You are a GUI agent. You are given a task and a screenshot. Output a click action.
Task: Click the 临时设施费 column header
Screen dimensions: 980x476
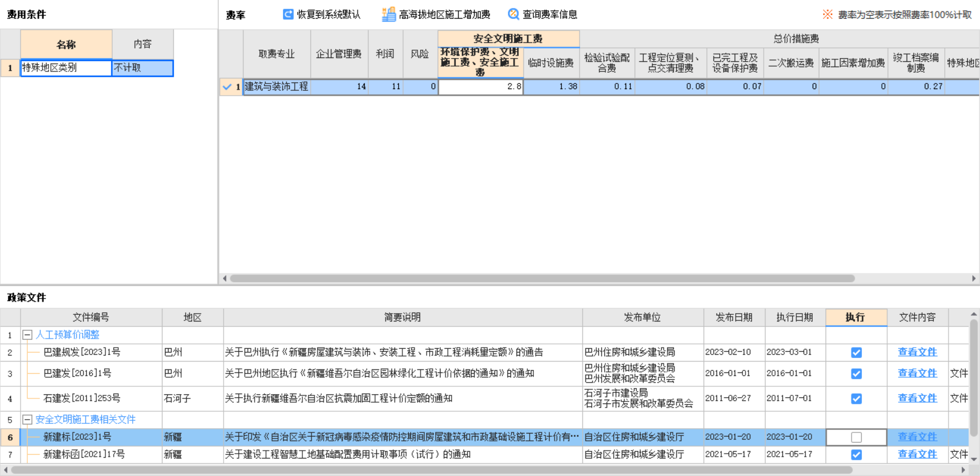(x=551, y=63)
